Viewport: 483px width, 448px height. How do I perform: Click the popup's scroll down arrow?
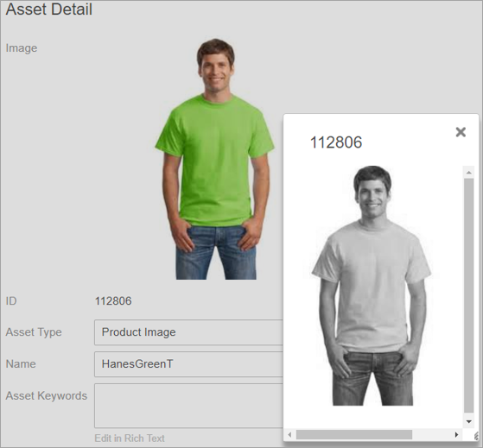(x=469, y=421)
